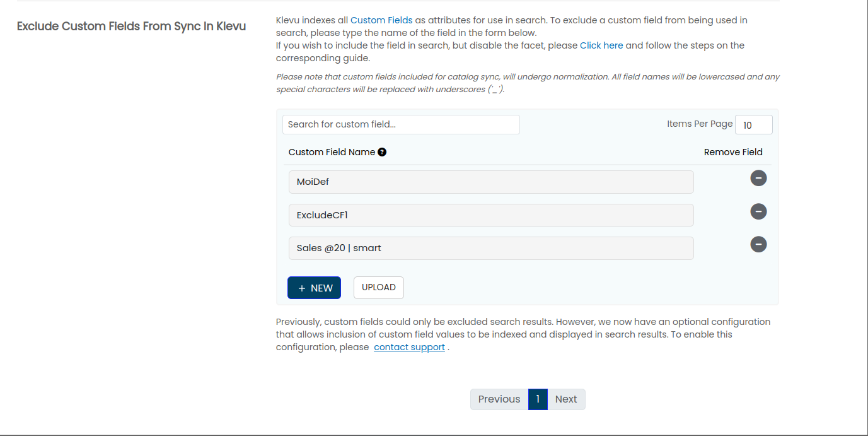Remove the Sales @20 | smart field

point(758,244)
